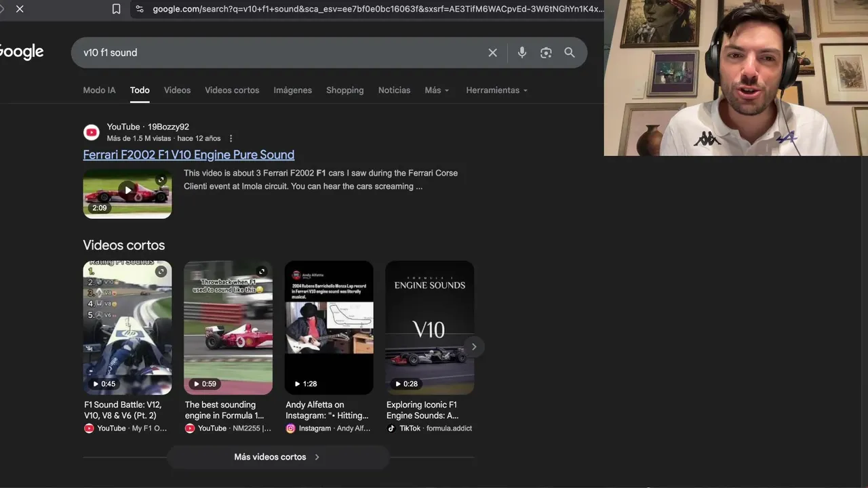Expand preview icon on Ferrari F2002 thumbnail
The image size is (868, 488).
tap(161, 180)
